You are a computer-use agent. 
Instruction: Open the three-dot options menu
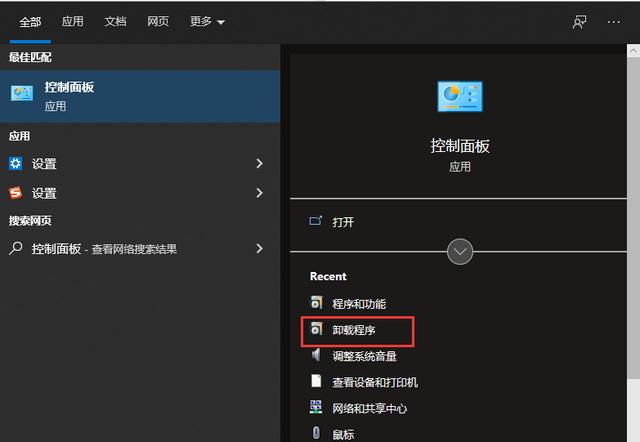click(x=613, y=22)
